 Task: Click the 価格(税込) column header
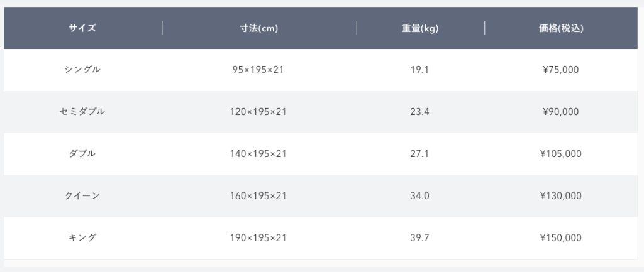(561, 28)
